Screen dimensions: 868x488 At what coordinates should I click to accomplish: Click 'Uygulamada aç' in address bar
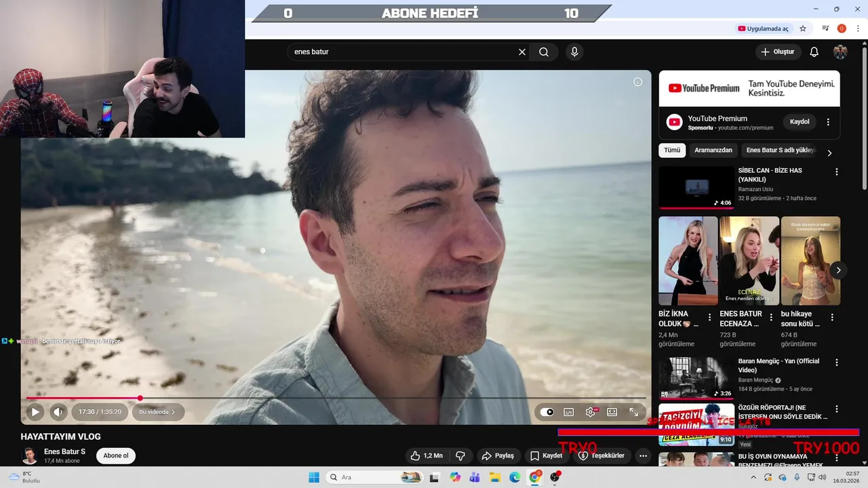click(763, 28)
